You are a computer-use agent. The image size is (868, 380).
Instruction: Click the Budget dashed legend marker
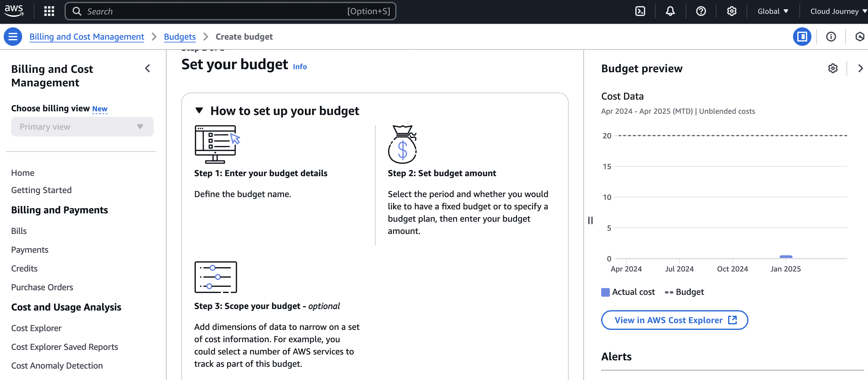pyautogui.click(x=669, y=292)
